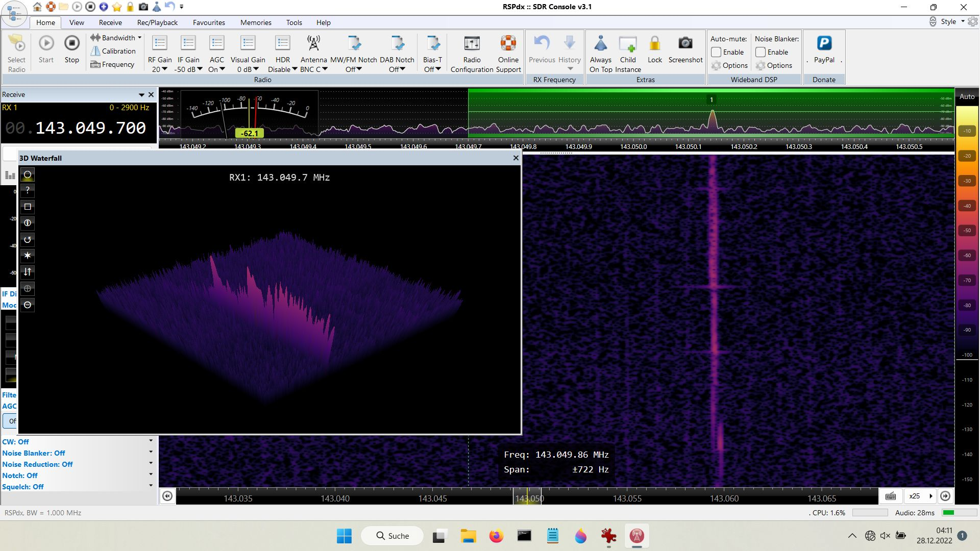This screenshot has height=551, width=980.
Task: Open the Rec/Playback tab
Action: [x=157, y=22]
